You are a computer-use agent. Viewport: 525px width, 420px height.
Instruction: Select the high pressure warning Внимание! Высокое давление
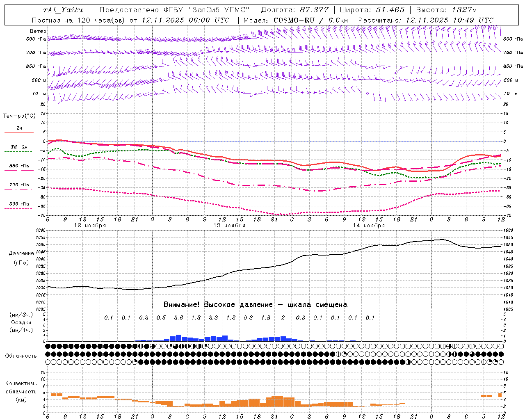(218, 304)
